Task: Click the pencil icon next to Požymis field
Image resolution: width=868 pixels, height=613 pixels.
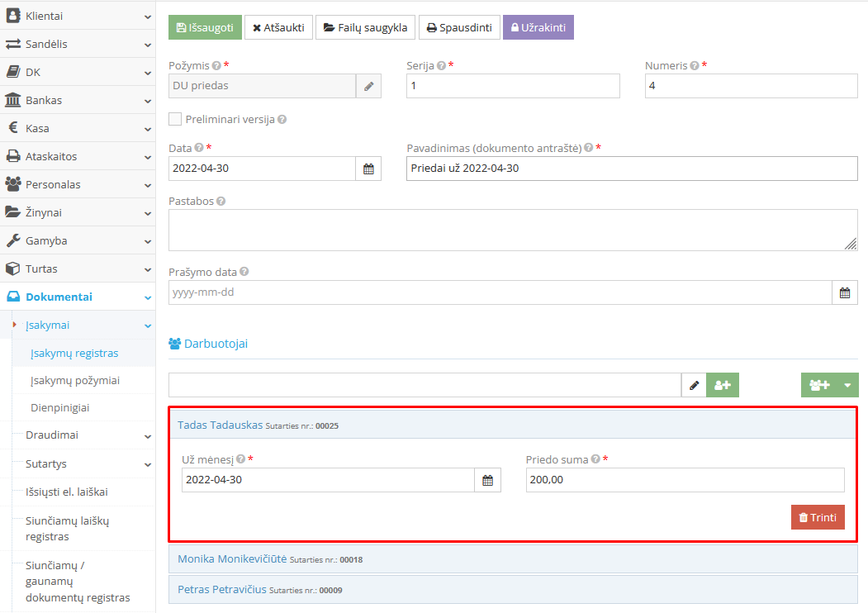Action: 368,86
